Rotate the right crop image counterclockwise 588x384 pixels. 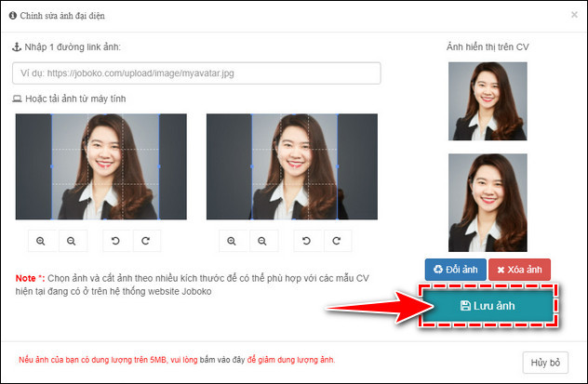click(306, 241)
